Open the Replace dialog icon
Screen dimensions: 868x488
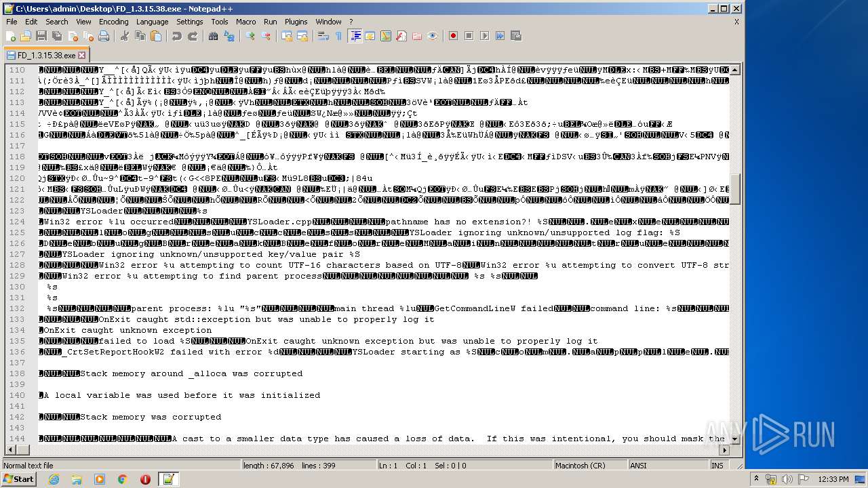(229, 36)
